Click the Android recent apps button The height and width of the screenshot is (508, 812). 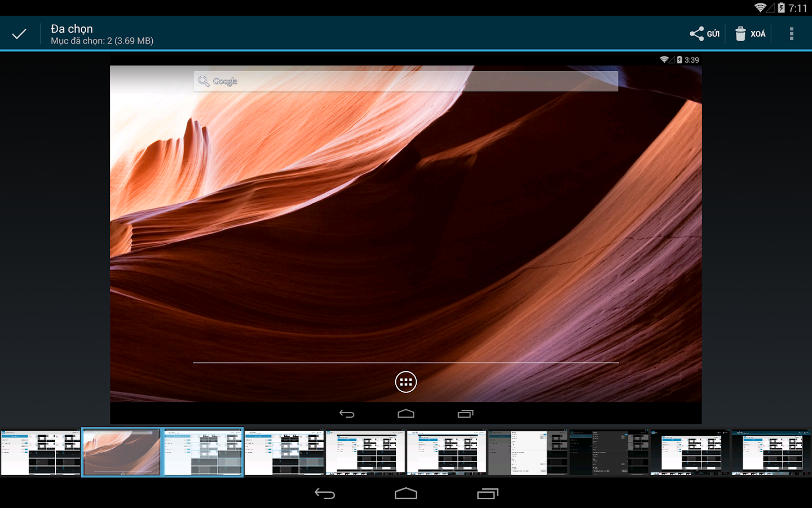(488, 494)
